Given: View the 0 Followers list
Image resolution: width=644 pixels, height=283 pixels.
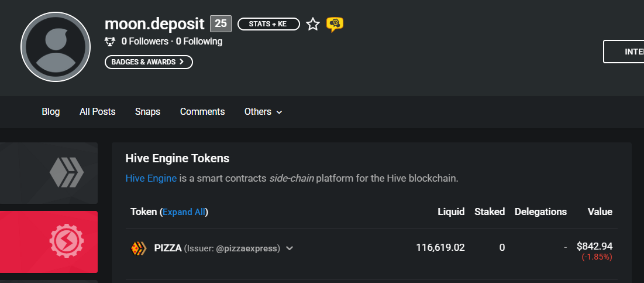Looking at the screenshot, I should coord(144,42).
